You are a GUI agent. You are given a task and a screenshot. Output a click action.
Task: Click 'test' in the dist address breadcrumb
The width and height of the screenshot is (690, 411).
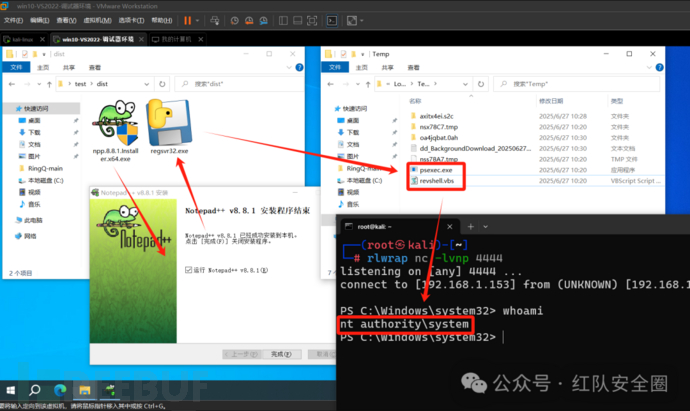(x=81, y=84)
